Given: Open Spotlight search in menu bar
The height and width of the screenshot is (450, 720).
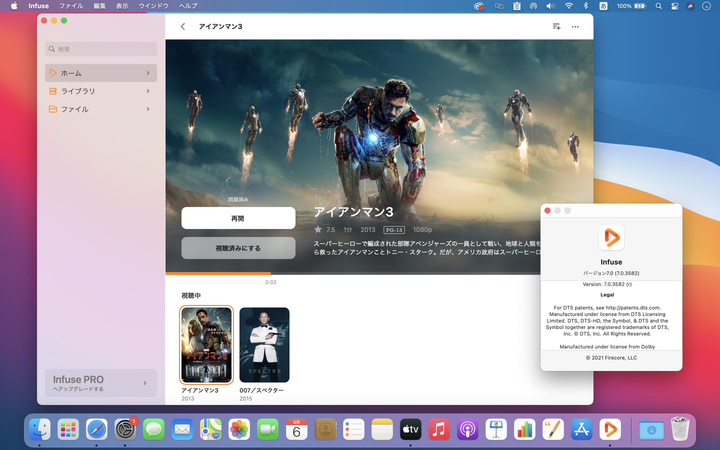Looking at the screenshot, I should [x=658, y=6].
